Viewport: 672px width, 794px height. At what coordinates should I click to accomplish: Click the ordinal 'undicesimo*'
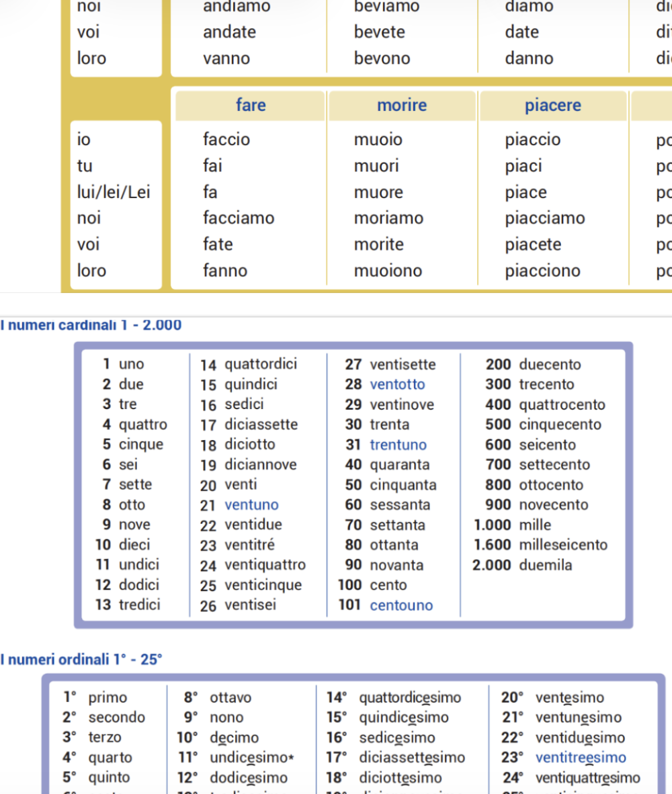(252, 758)
